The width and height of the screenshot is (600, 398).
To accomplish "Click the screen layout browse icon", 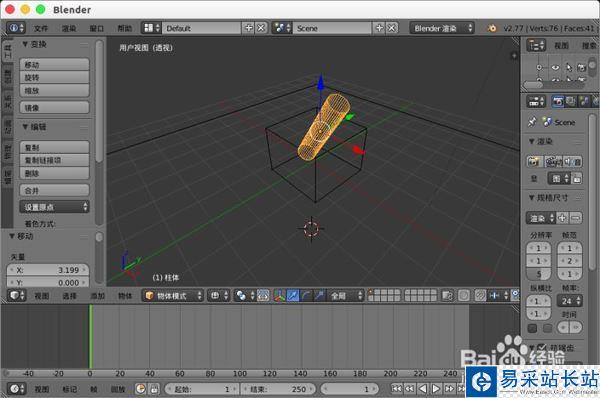I will tap(152, 28).
